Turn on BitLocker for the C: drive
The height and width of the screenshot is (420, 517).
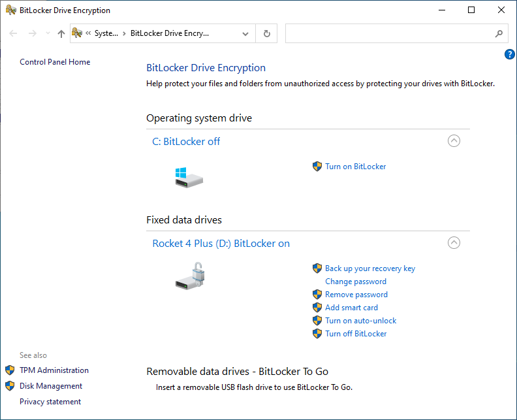click(x=355, y=167)
